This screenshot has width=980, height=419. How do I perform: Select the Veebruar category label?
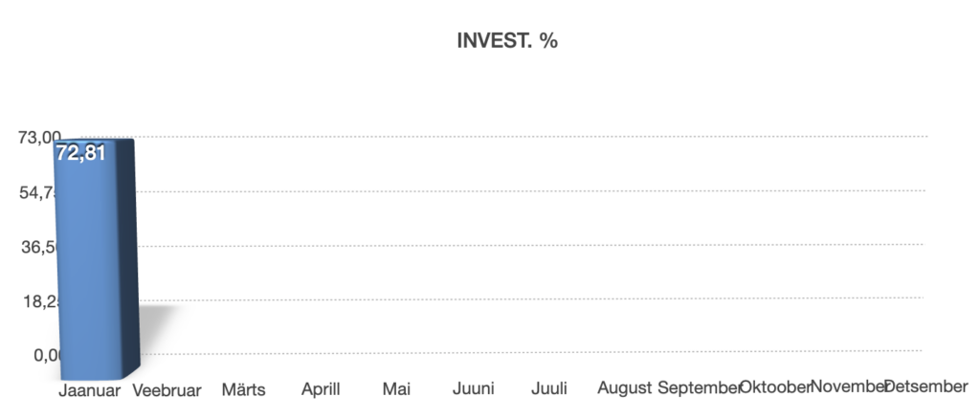coord(166,389)
